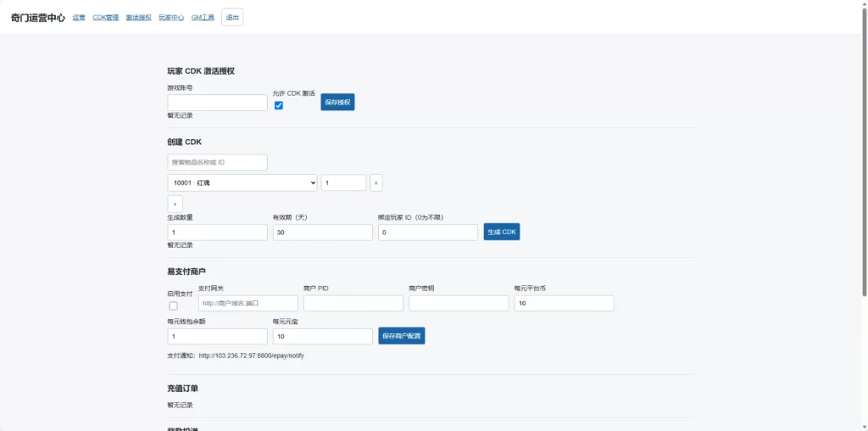Focus the 每元钱包余额 input field
The width and height of the screenshot is (868, 431).
(x=218, y=336)
